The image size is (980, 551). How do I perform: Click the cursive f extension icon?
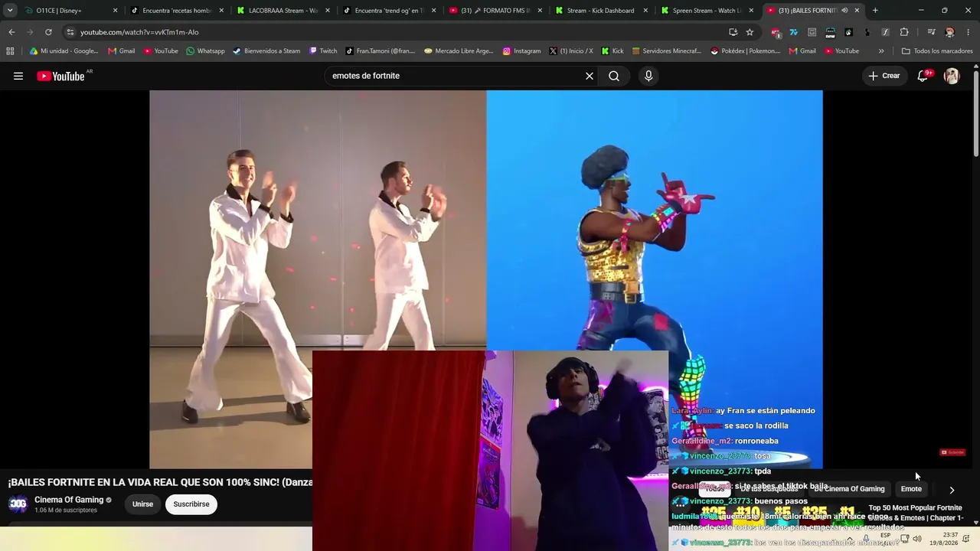click(885, 32)
